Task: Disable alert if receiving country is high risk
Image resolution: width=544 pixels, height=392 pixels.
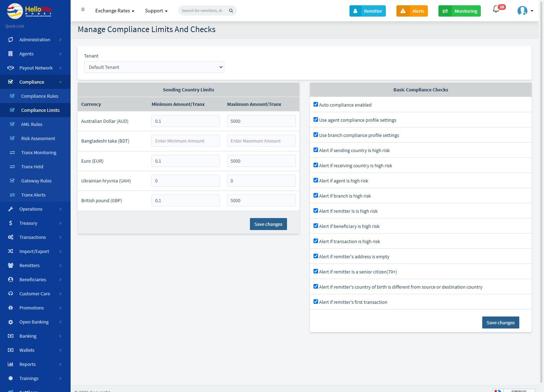Action: tap(316, 165)
